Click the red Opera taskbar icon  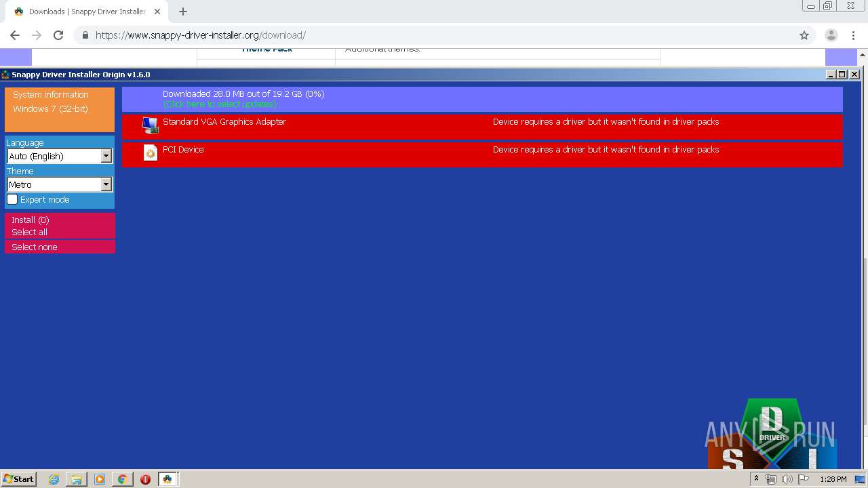coord(145,479)
